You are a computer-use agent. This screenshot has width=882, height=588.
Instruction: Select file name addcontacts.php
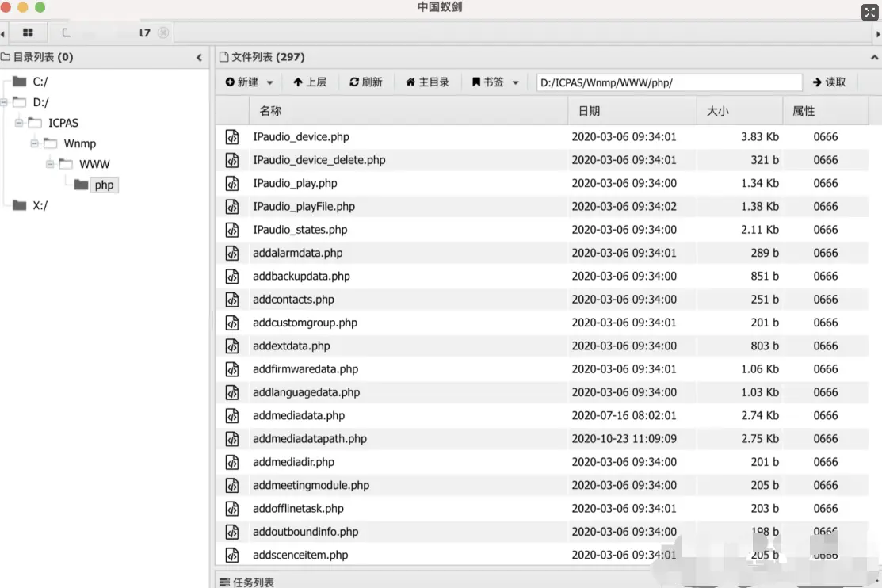click(x=294, y=300)
